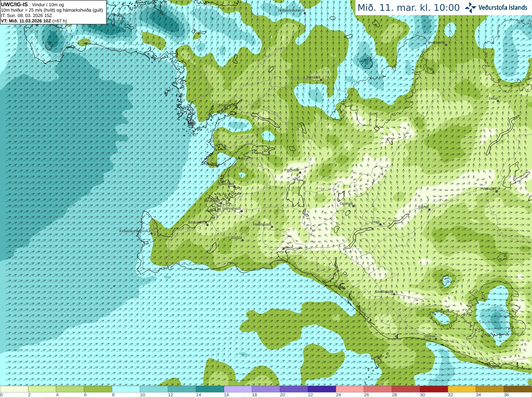
Task: Click the legend scale number 32
Action: coord(451,395)
